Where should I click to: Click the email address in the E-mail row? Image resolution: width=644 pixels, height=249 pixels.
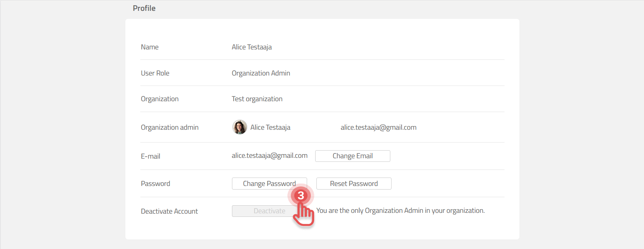click(x=269, y=155)
